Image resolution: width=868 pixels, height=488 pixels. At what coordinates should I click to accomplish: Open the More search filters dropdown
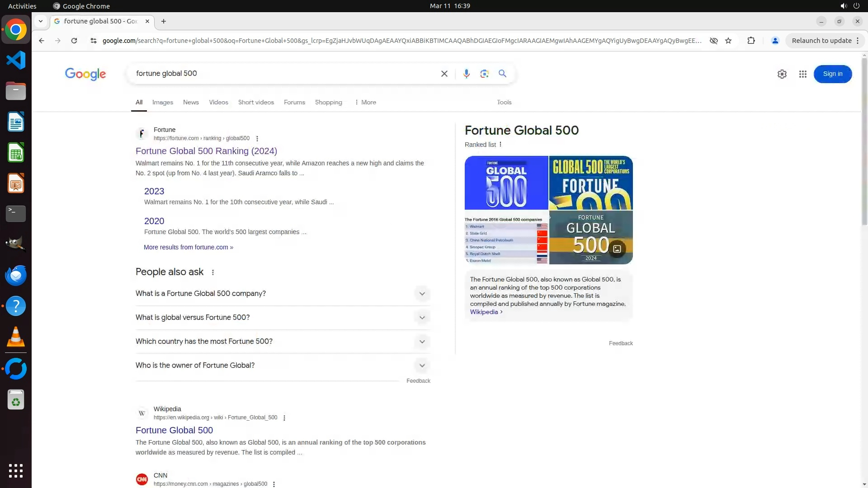pos(365,103)
